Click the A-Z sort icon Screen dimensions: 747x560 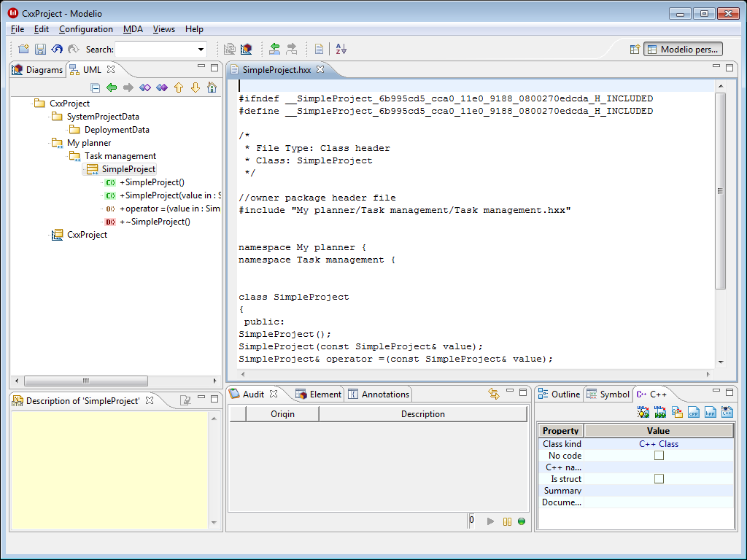[341, 49]
